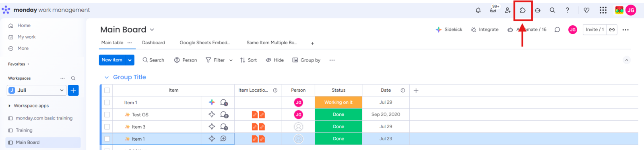The width and height of the screenshot is (644, 150).
Task: Show Item Location column info icon
Action: (275, 90)
